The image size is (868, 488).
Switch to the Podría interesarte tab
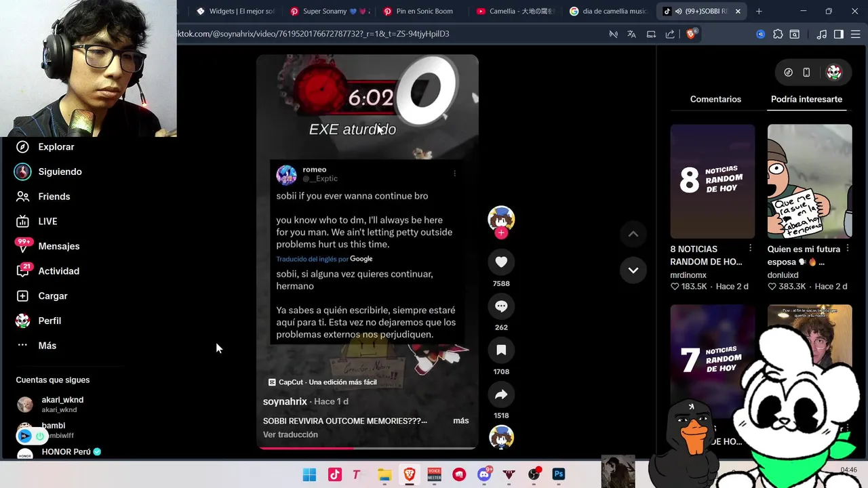806,99
